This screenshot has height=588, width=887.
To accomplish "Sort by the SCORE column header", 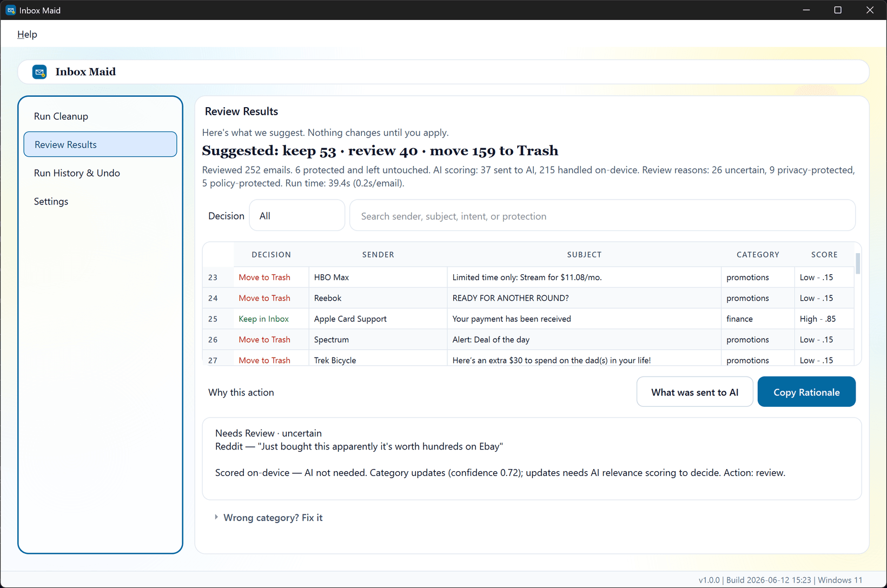I will coord(824,254).
